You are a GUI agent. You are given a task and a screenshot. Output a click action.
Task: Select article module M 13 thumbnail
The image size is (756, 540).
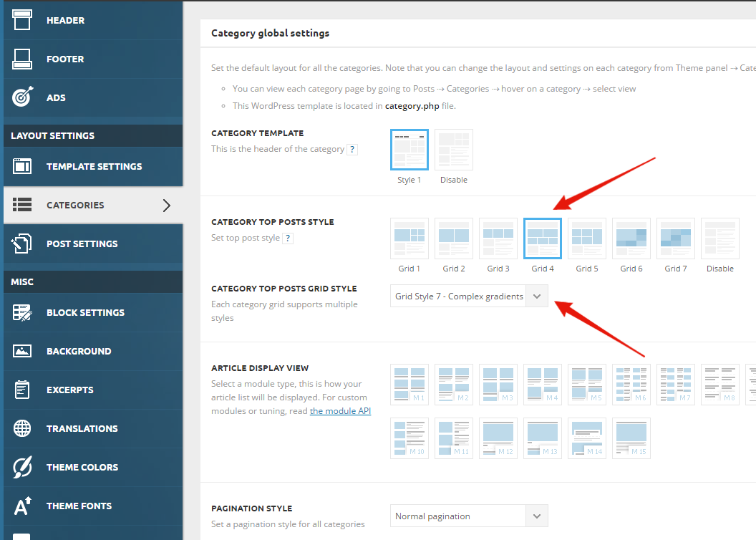(x=543, y=438)
